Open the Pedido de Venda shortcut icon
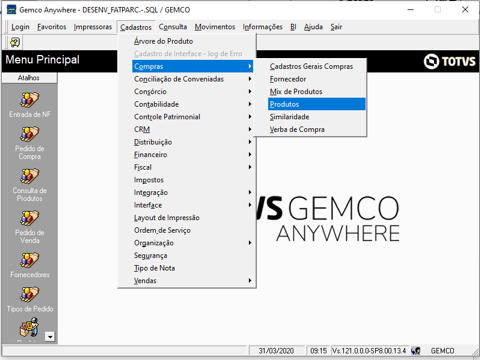This screenshot has width=480, height=360. (x=29, y=218)
